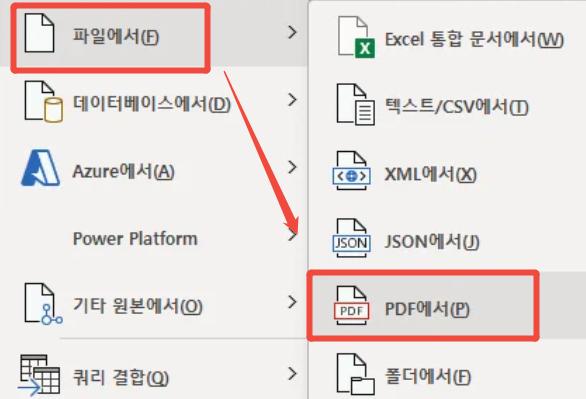Expand the 기타 원본에서(O) submenu arrow
586x399 pixels.
(x=293, y=302)
